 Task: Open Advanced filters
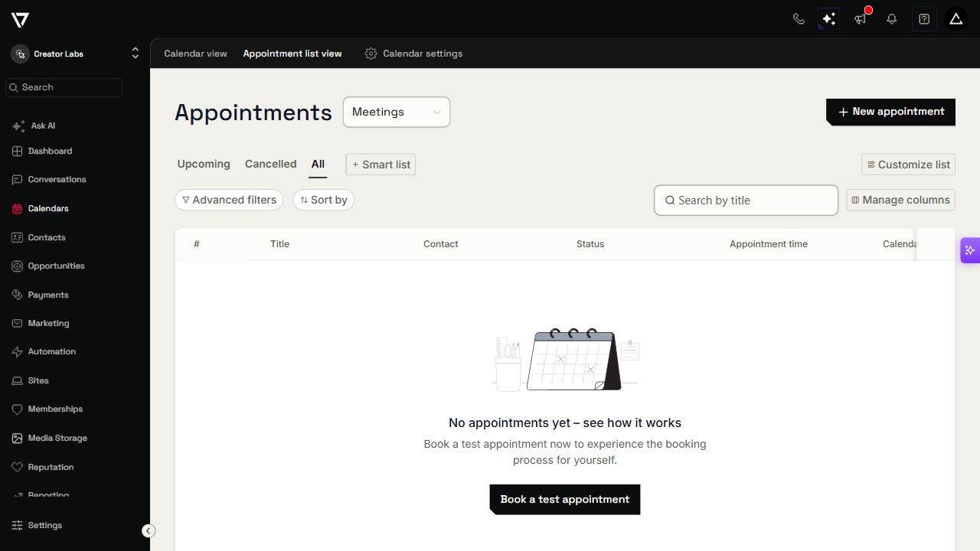click(229, 200)
